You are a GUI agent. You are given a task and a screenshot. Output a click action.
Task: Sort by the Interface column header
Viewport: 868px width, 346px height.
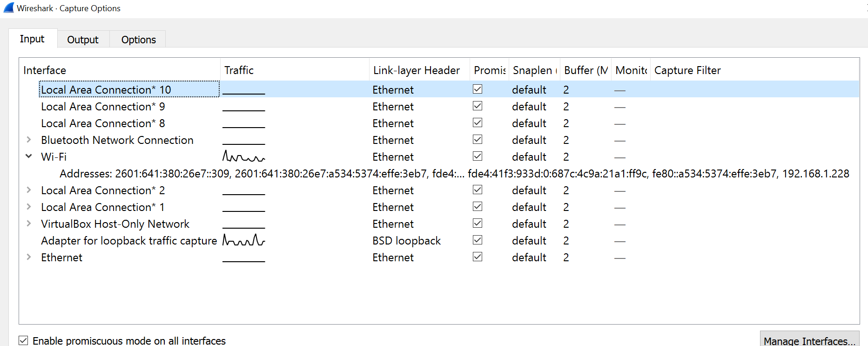click(x=120, y=70)
